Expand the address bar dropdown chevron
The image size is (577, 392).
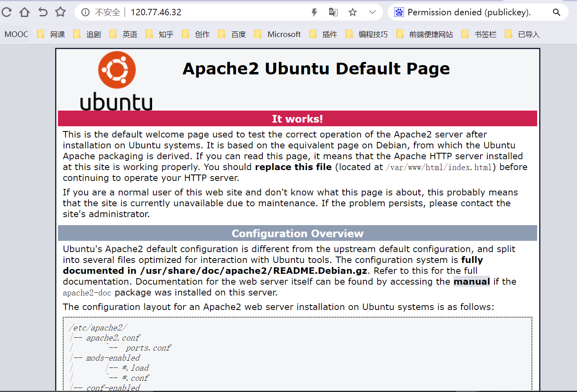(x=373, y=12)
